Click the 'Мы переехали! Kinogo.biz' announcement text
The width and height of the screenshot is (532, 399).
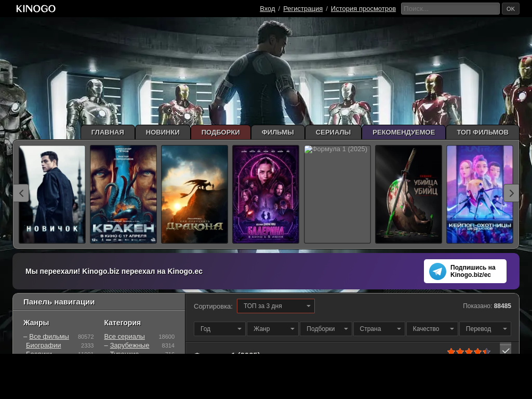[x=114, y=271]
